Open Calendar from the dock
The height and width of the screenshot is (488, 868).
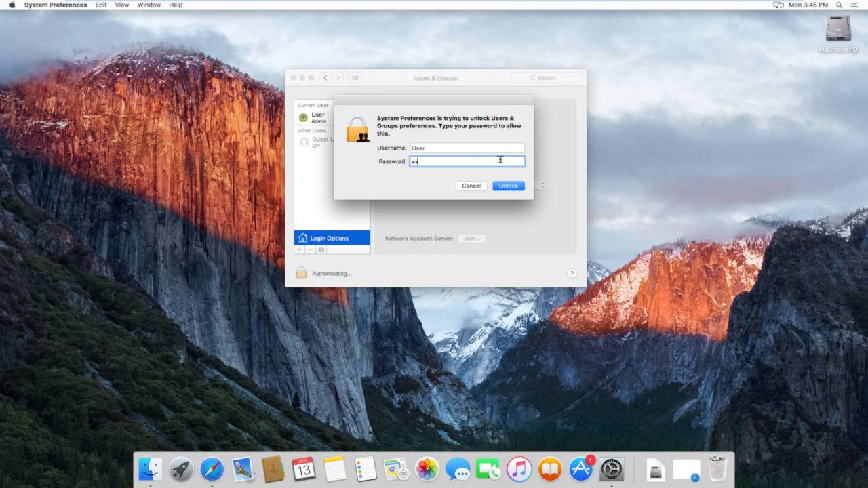point(304,469)
